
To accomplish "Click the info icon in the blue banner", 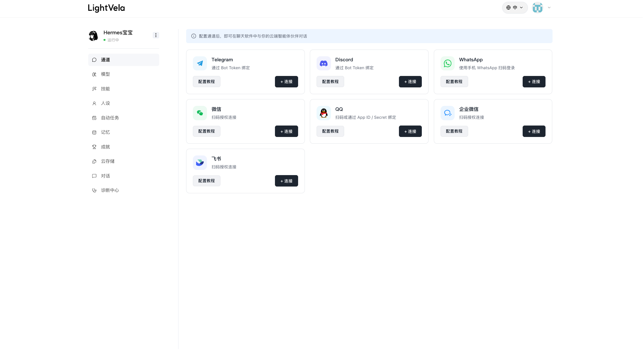I will click(x=194, y=36).
